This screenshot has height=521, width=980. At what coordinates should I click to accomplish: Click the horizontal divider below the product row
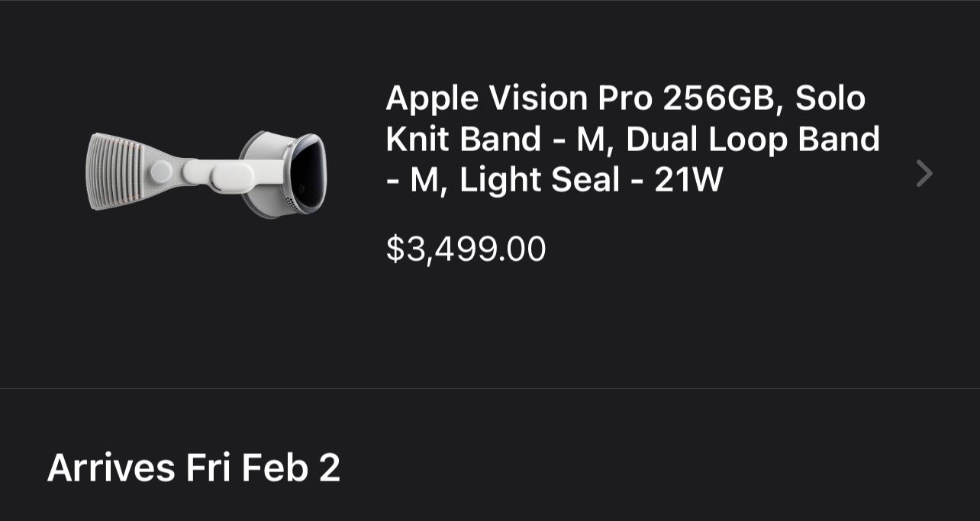coord(490,388)
